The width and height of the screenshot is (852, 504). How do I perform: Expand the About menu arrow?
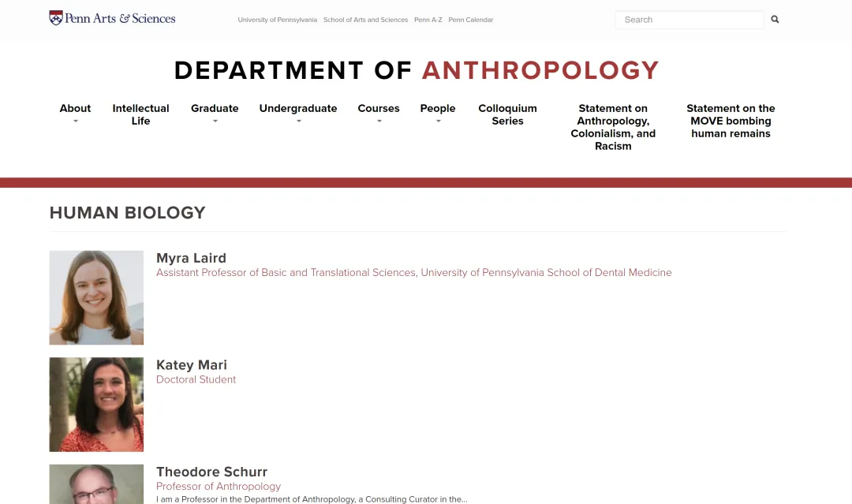click(x=76, y=121)
